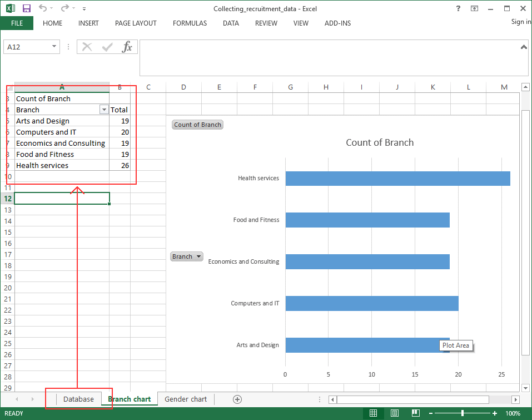This screenshot has width=532, height=420.
Task: Switch to the INSERT ribbon tab
Action: 88,23
